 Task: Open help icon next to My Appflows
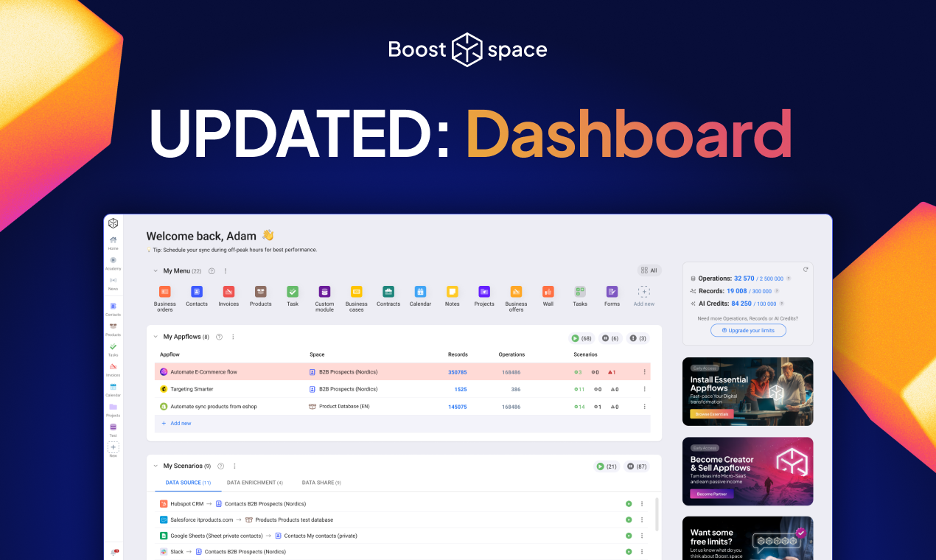tap(220, 337)
